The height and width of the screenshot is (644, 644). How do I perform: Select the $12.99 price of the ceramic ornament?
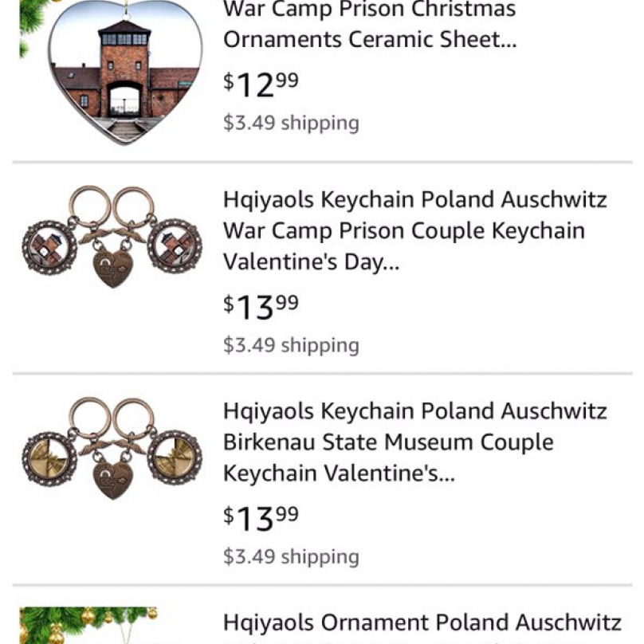[261, 84]
